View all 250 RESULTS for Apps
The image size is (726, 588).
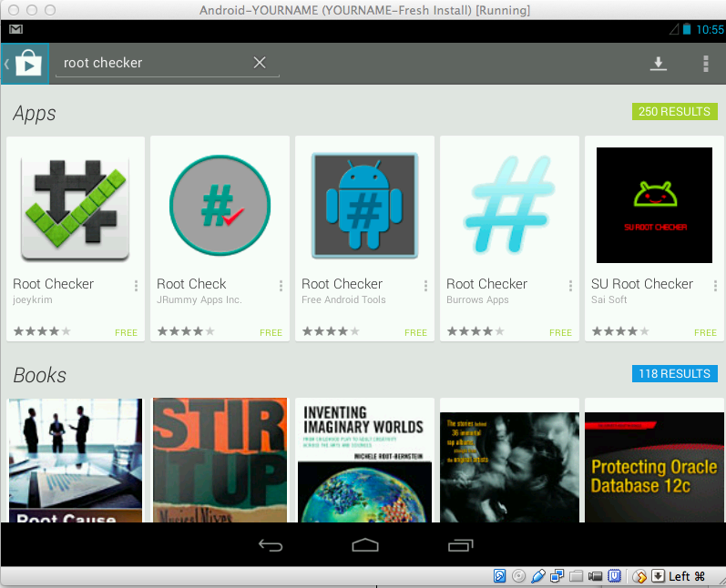pyautogui.click(x=675, y=111)
